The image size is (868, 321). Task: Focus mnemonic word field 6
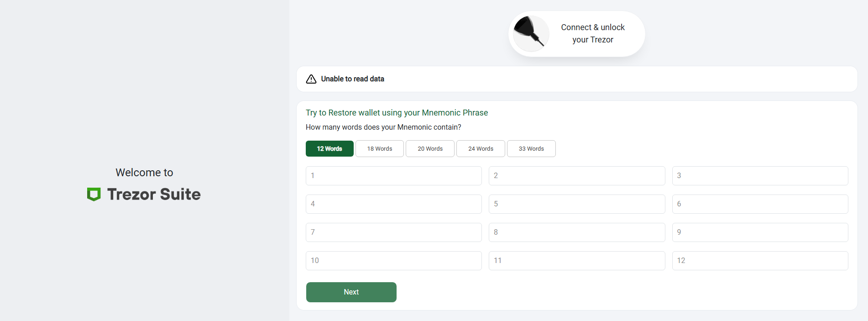tap(760, 204)
